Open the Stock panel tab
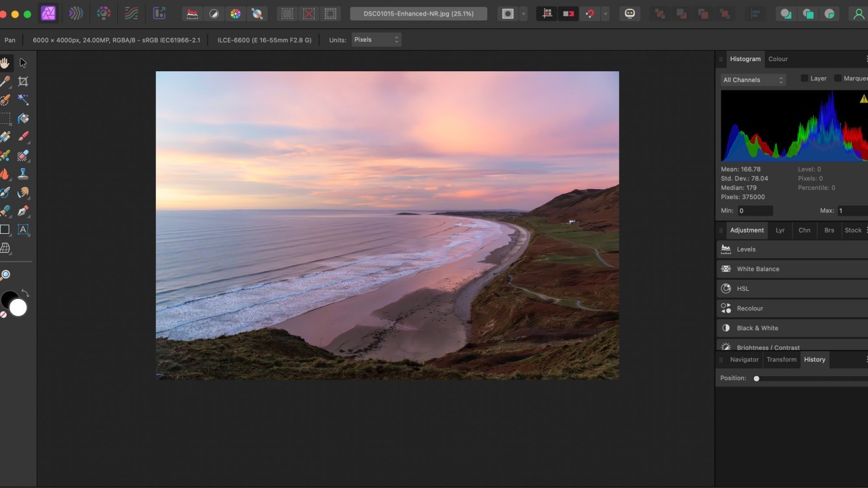The image size is (868, 488). [853, 230]
